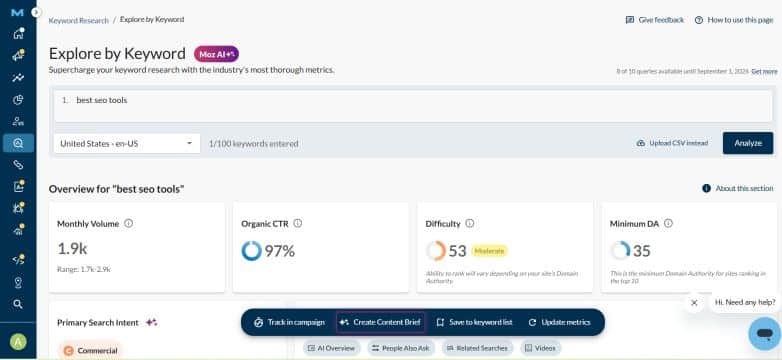Click the plain magnifier search sidebar icon
Viewport: 782px width, 360px height.
tap(18, 304)
